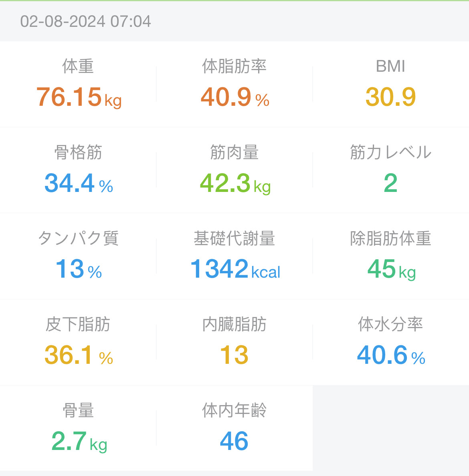Select the 骨格筋 34.4% card
The image size is (469, 476).
(78, 170)
